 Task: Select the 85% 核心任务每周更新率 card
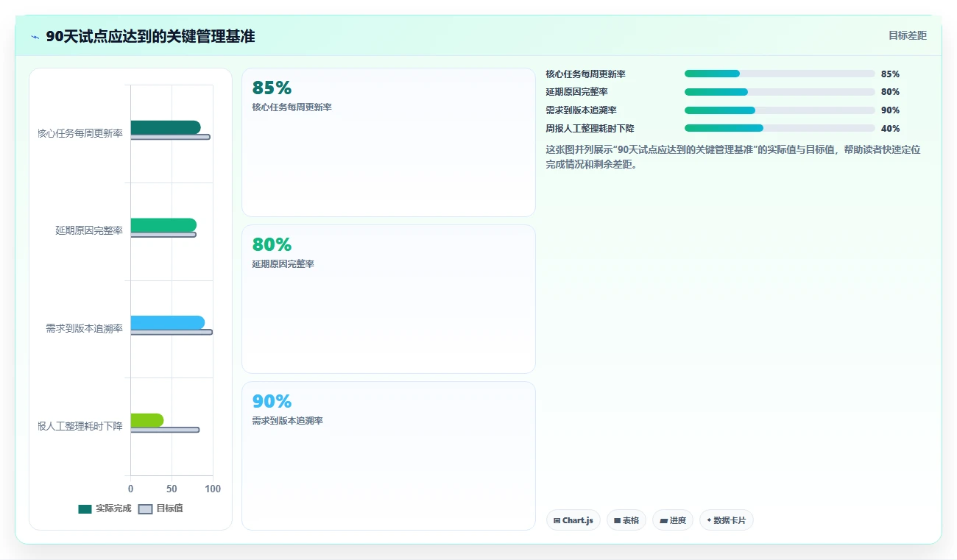tap(389, 142)
